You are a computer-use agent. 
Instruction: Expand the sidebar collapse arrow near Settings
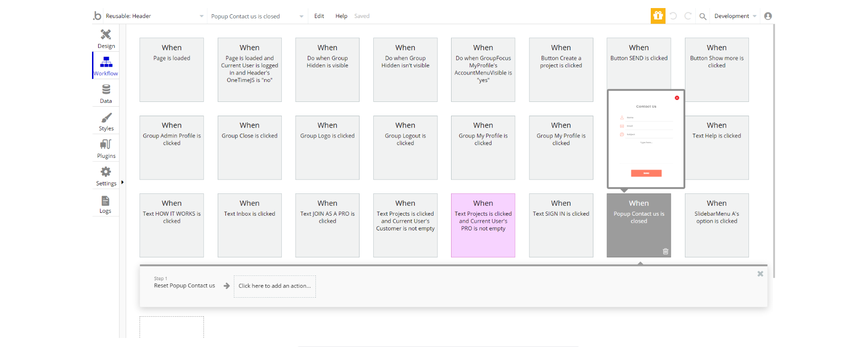[122, 182]
